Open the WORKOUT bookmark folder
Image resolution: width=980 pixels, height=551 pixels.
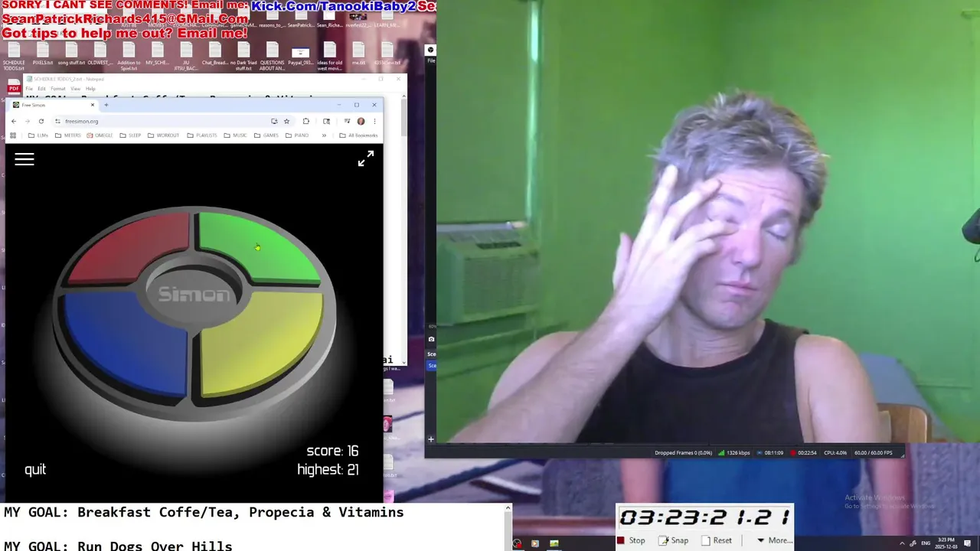click(163, 135)
